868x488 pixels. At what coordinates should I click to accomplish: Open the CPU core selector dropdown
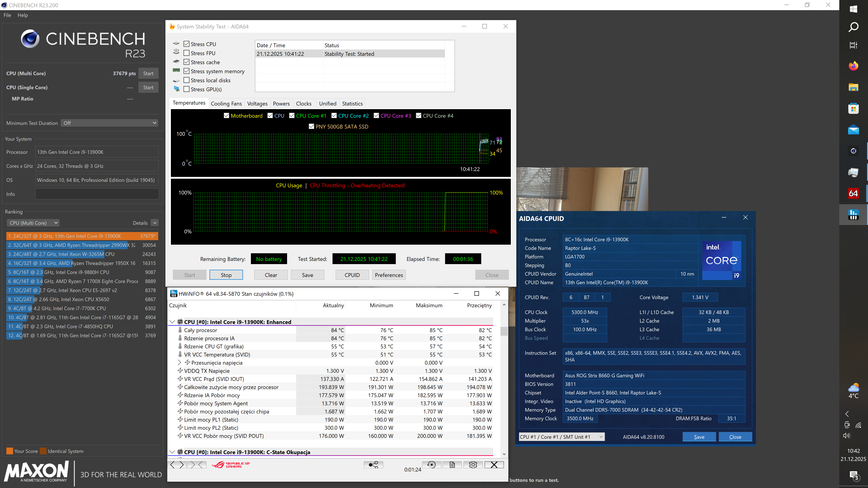(561, 437)
